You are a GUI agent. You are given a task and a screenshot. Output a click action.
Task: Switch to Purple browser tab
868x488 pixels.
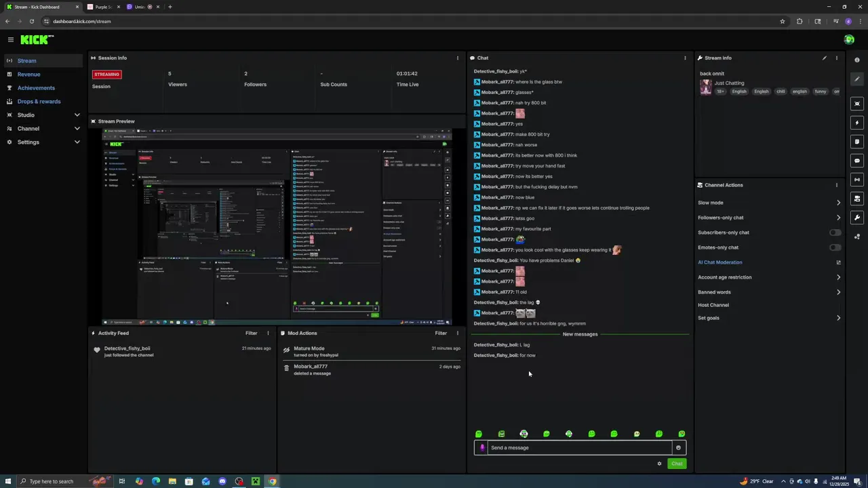point(102,7)
